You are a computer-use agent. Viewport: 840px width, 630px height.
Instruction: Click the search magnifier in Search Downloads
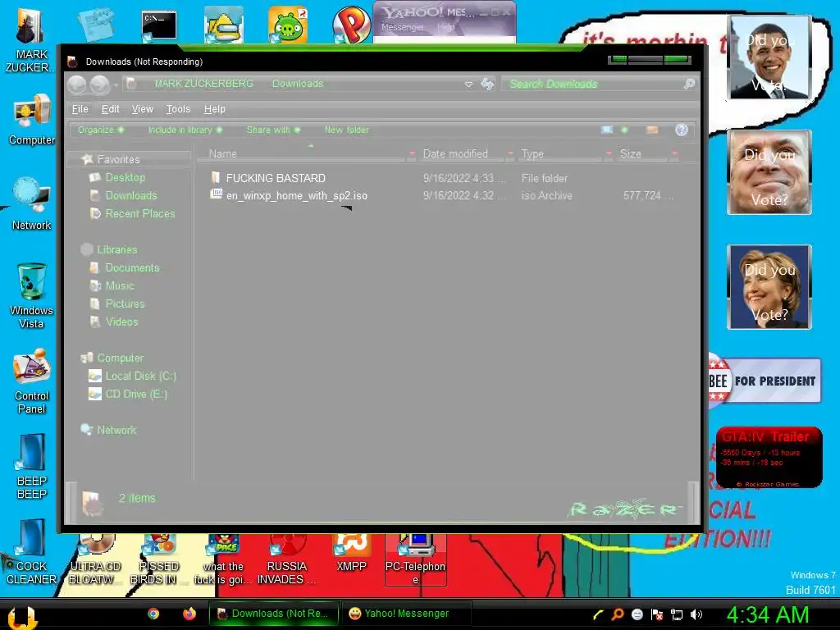click(689, 84)
